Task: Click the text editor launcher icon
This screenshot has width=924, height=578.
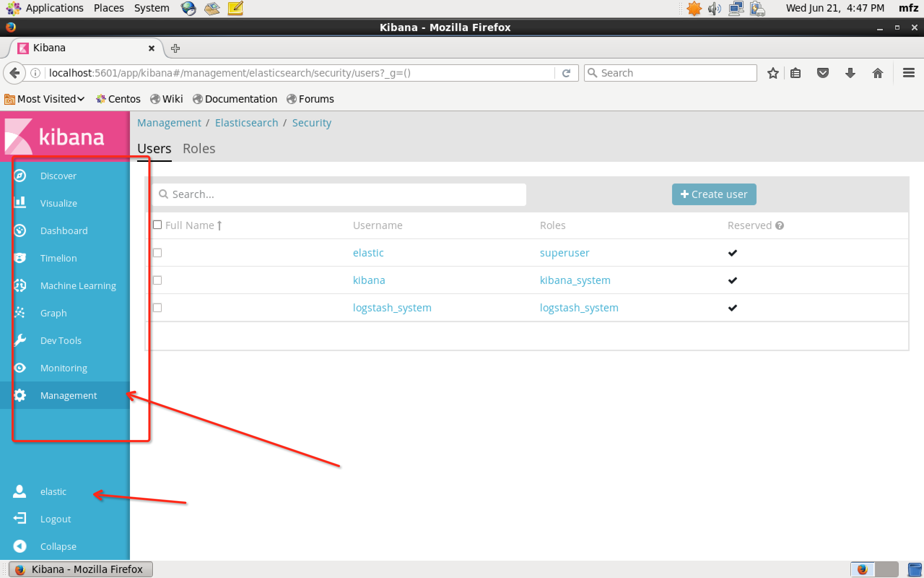Action: click(235, 8)
